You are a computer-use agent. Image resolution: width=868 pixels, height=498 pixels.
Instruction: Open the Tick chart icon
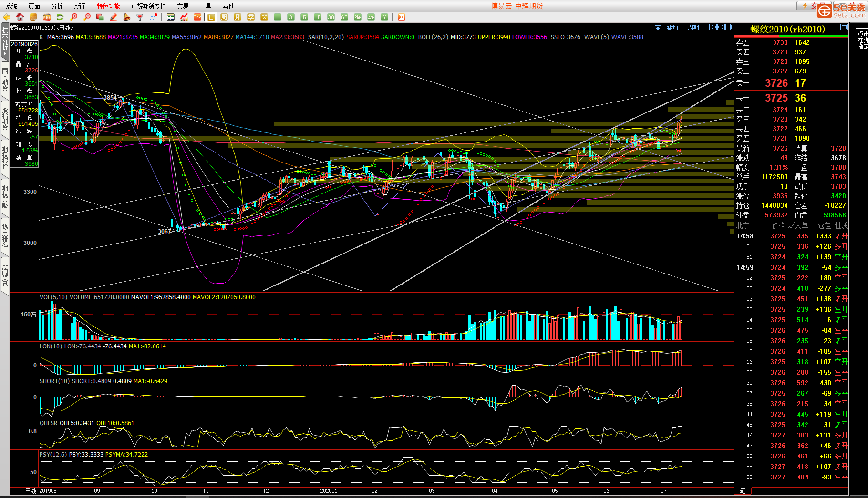tap(197, 17)
